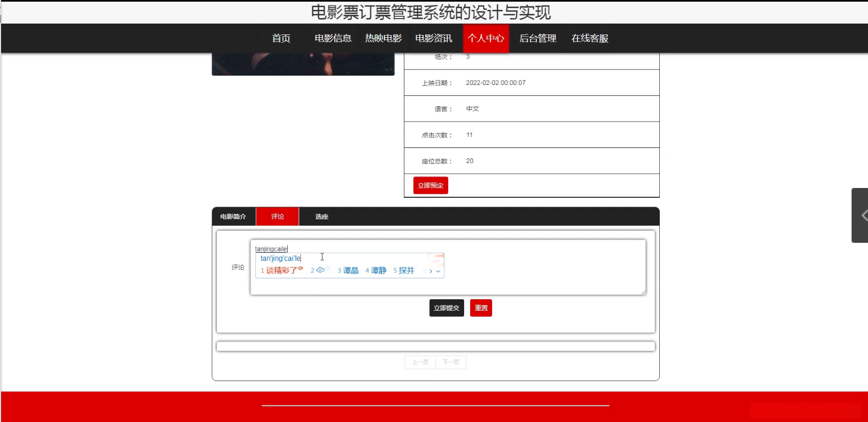Screen dimensions: 868x422
Task: Click the red 立即预定 button
Action: coord(431,185)
